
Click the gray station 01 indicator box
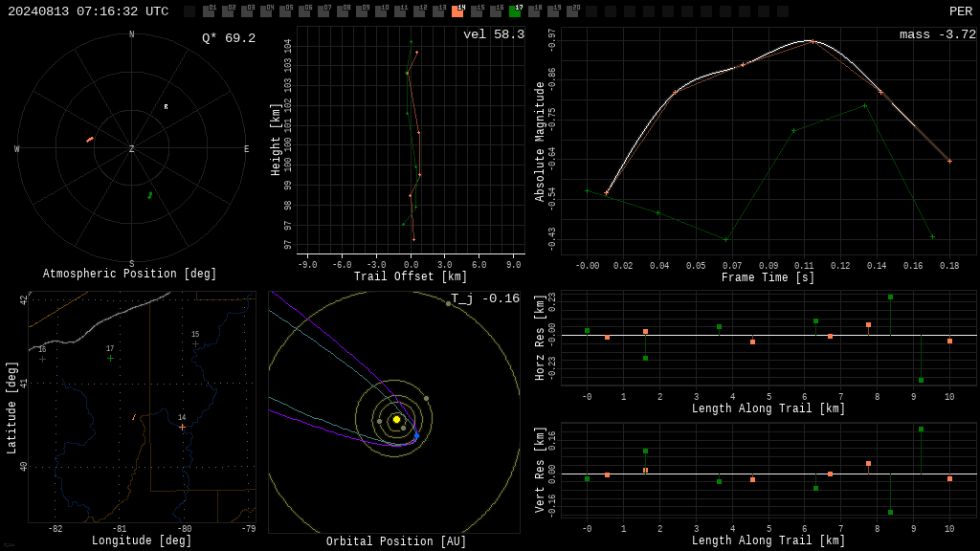pyautogui.click(x=209, y=11)
